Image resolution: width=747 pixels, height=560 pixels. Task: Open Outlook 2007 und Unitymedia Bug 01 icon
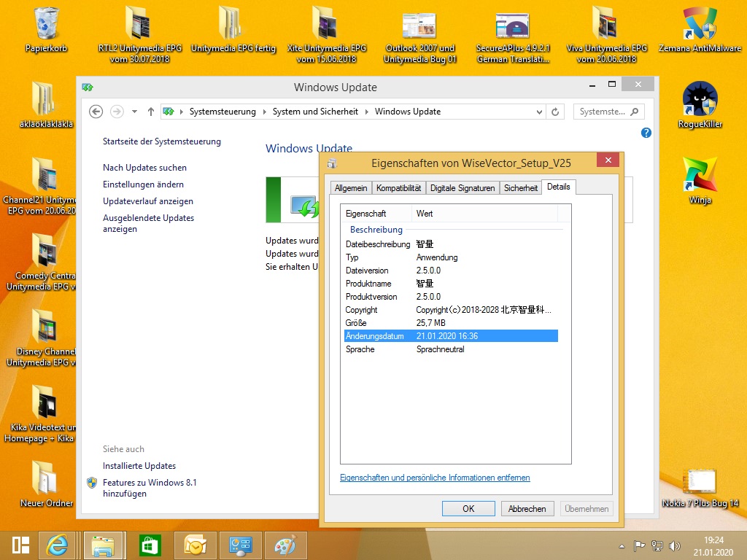pos(419,38)
